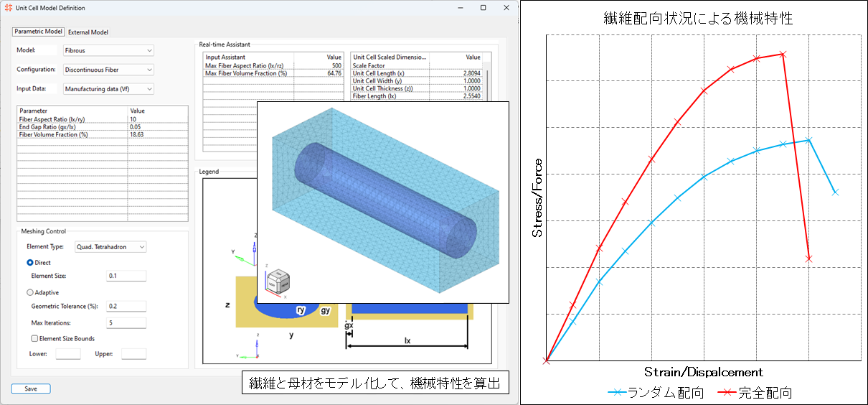Open Input Data dropdown Manufacturing data (Vf)

108,89
